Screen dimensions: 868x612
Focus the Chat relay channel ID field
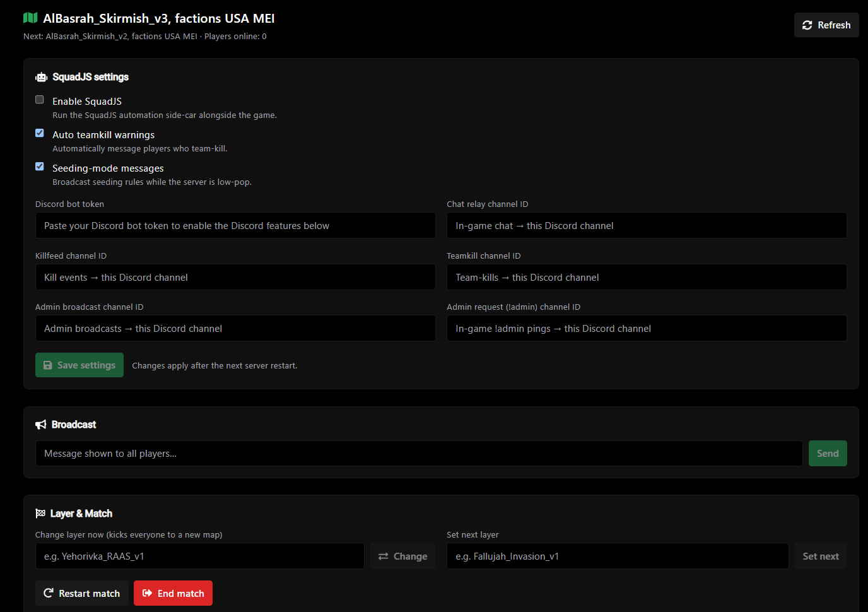[647, 225]
